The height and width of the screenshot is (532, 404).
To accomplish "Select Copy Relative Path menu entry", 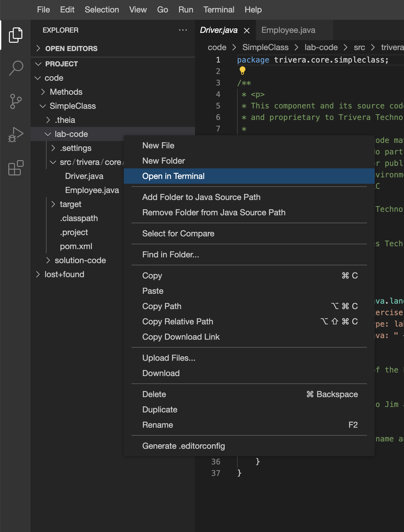I will [177, 321].
